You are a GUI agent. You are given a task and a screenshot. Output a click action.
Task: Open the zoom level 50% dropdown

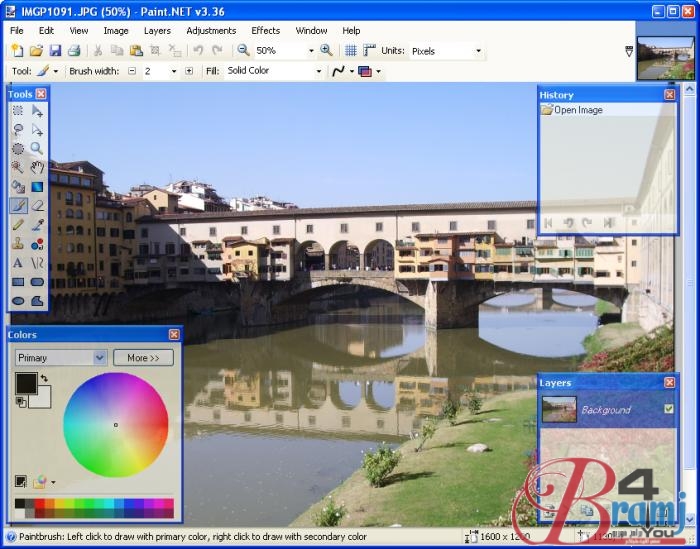coord(311,51)
